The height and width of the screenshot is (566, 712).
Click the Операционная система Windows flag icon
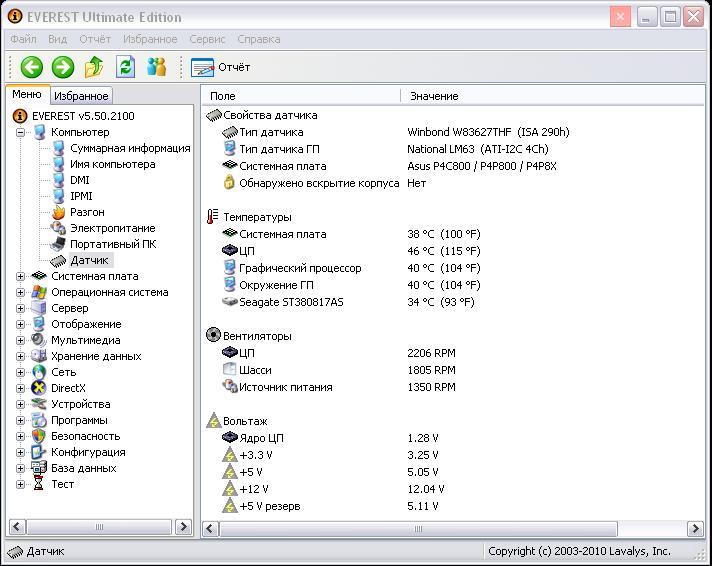pyautogui.click(x=39, y=292)
